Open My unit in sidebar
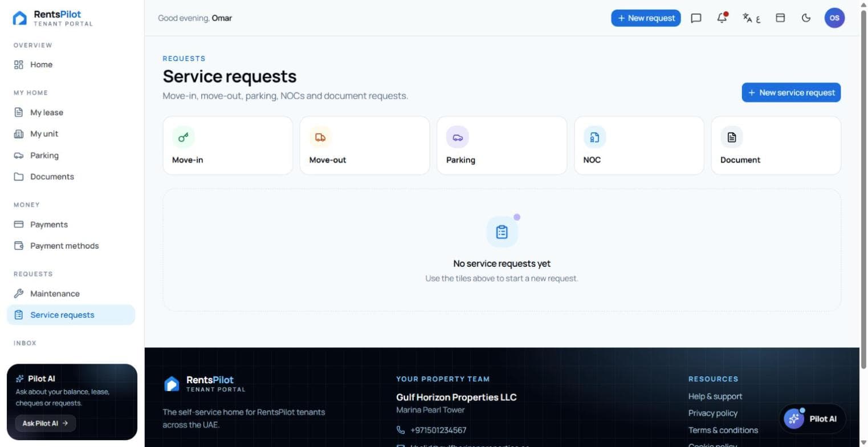This screenshot has width=868, height=447. [71, 134]
